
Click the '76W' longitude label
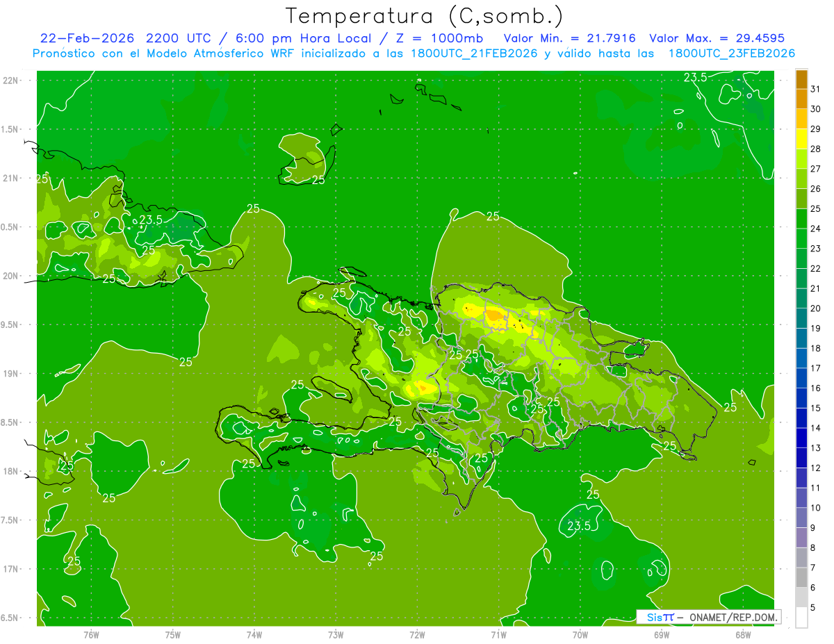(x=91, y=634)
